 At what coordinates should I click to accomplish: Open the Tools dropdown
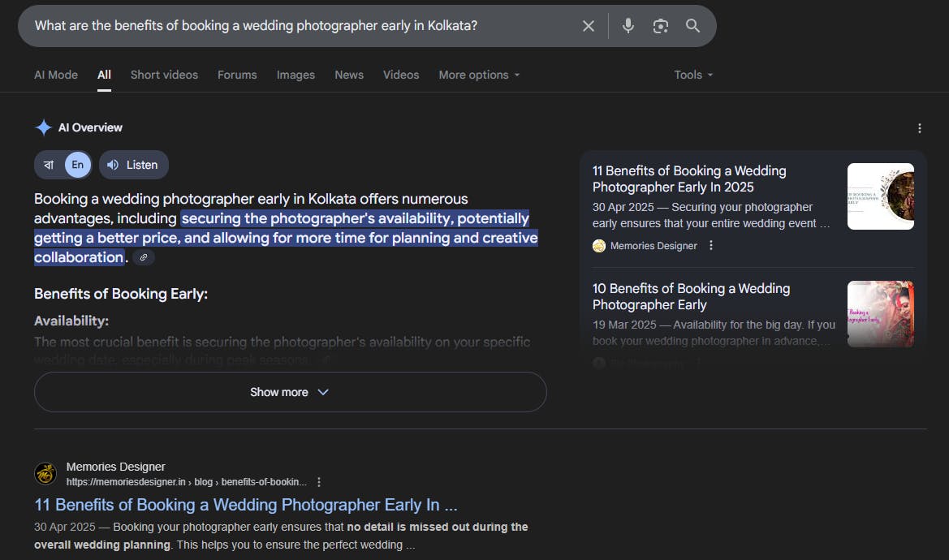coord(693,75)
